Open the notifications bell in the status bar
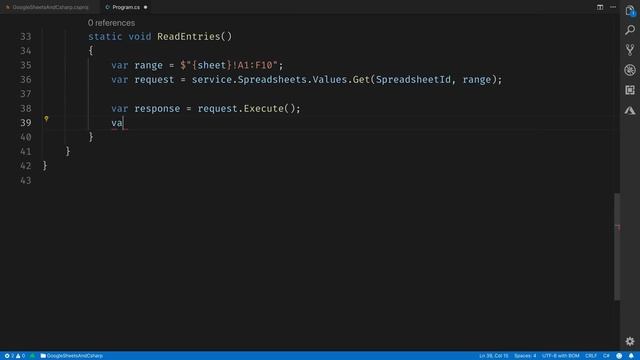640x360 pixels. 631,356
